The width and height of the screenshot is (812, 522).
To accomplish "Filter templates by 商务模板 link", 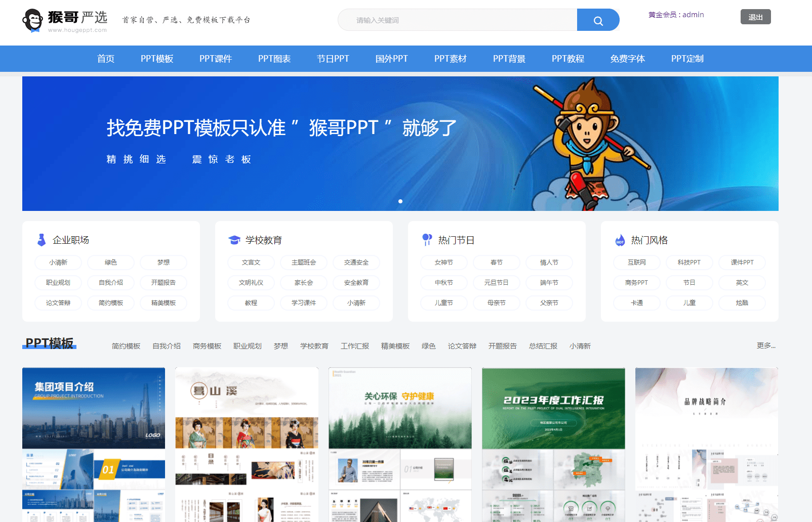I will 207,346.
